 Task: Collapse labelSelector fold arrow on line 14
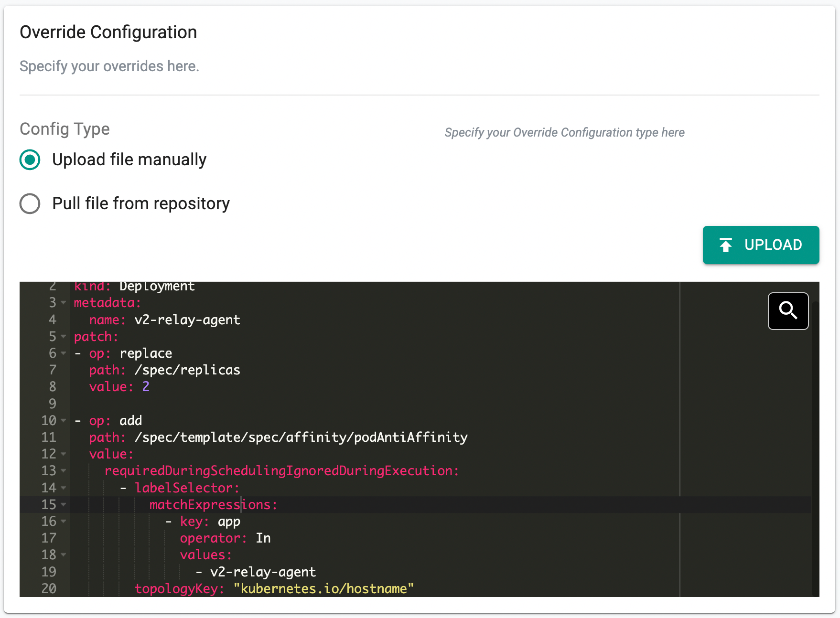64,488
